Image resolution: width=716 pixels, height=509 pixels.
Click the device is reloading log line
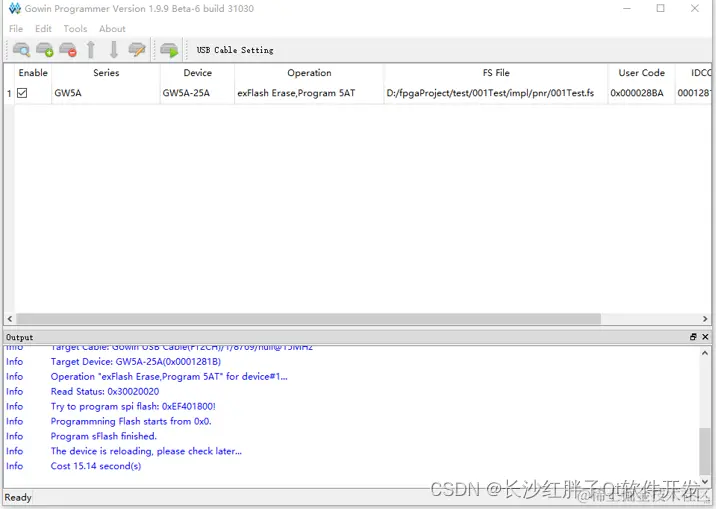point(146,451)
